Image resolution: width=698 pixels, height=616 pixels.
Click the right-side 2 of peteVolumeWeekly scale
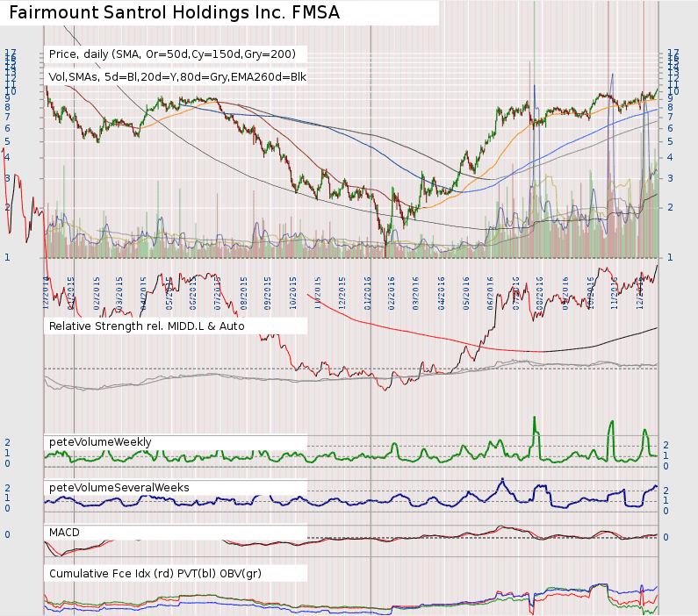tap(666, 445)
